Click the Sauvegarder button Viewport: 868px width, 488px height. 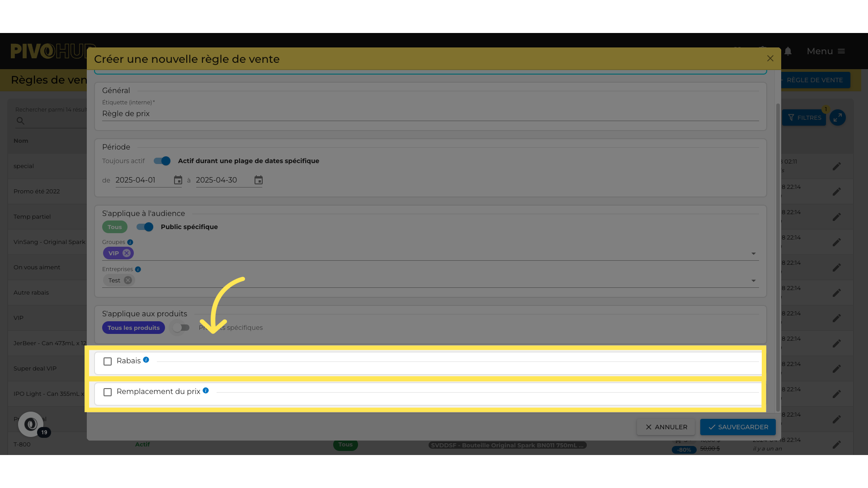738,427
